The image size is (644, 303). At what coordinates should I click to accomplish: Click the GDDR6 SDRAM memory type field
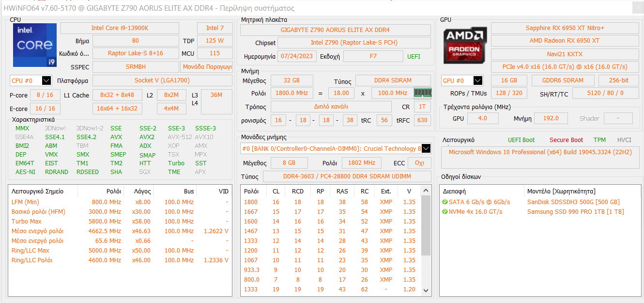(564, 80)
